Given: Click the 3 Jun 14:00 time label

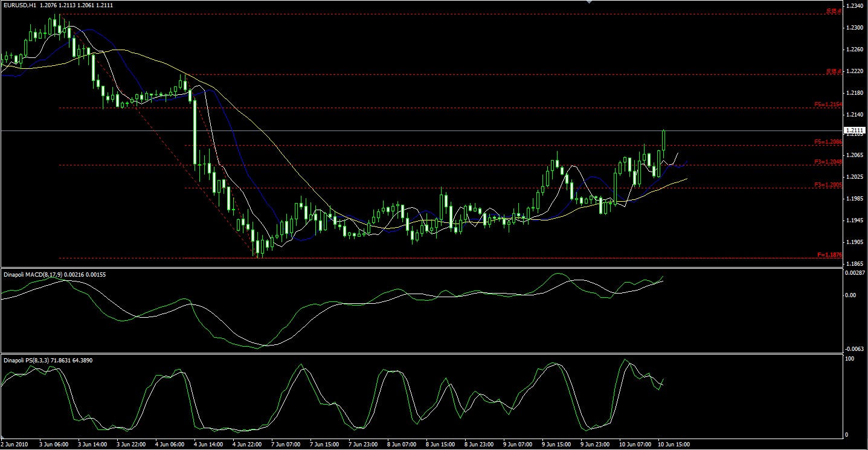Looking at the screenshot, I should point(92,444).
